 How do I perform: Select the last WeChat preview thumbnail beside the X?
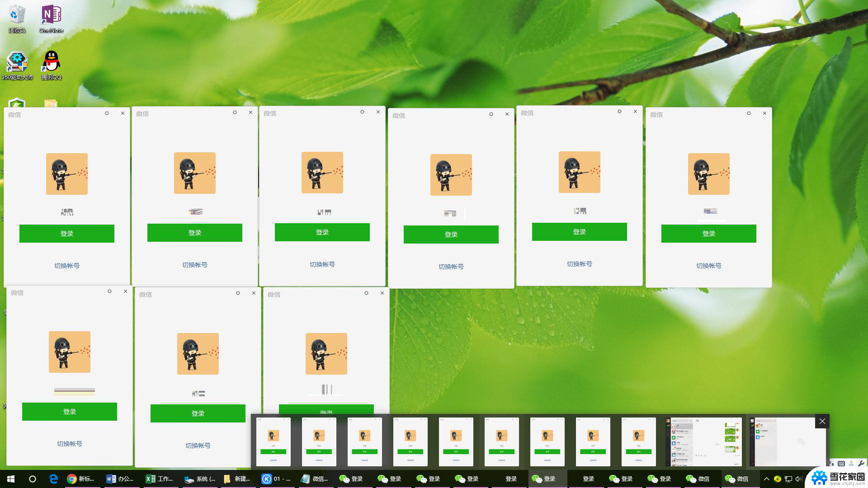788,441
